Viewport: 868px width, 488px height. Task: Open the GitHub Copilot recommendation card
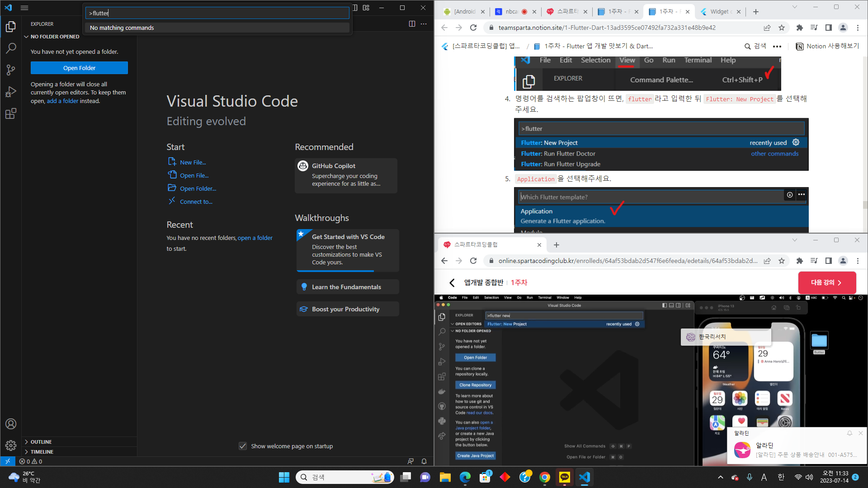(x=346, y=175)
